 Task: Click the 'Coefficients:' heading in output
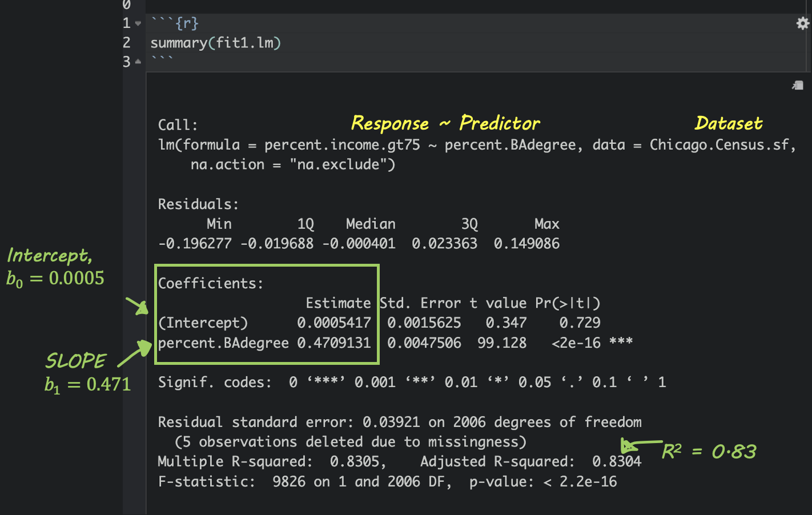(x=211, y=283)
